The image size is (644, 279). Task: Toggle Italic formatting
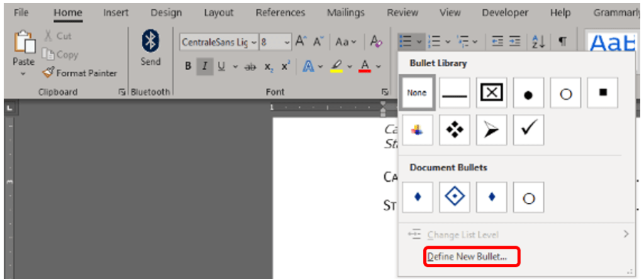pyautogui.click(x=204, y=66)
